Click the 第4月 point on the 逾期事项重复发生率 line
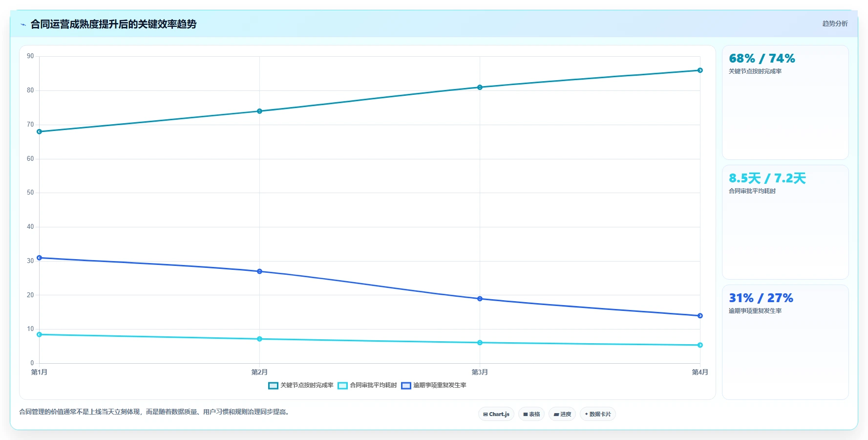868x440 pixels. pyautogui.click(x=700, y=316)
